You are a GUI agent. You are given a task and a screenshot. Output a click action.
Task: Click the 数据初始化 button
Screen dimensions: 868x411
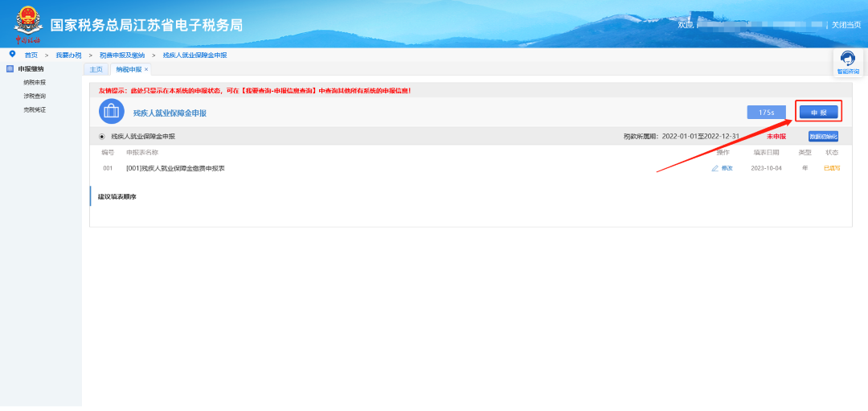tap(823, 137)
